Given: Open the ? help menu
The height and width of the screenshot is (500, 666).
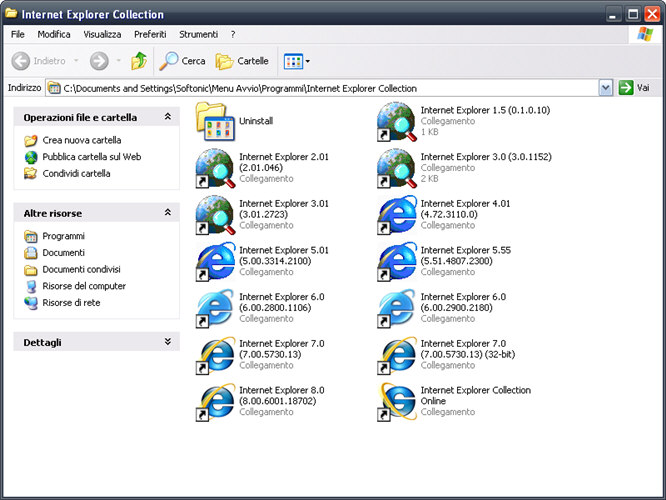Looking at the screenshot, I should point(233,34).
